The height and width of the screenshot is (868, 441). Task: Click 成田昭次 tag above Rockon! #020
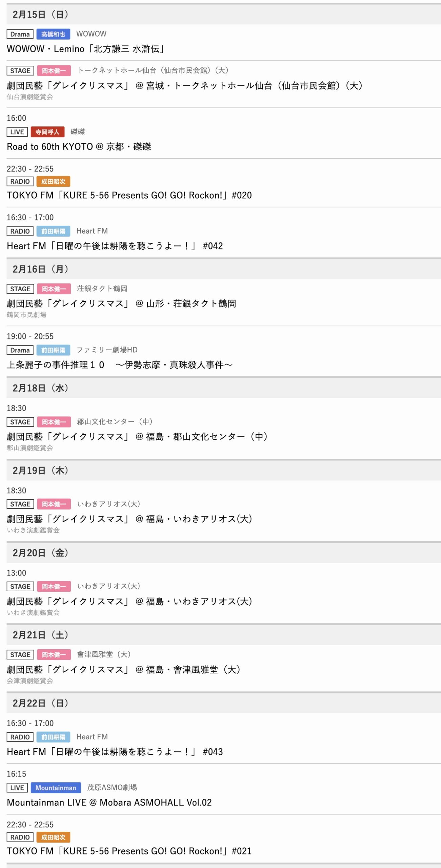click(x=53, y=182)
